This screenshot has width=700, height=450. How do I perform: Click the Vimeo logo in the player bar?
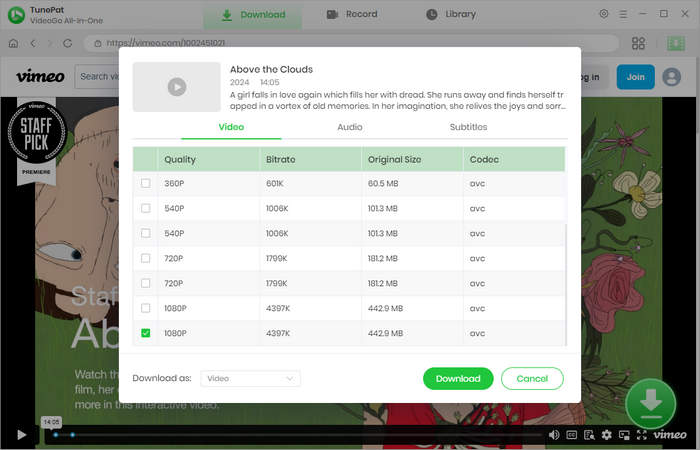coord(670,434)
